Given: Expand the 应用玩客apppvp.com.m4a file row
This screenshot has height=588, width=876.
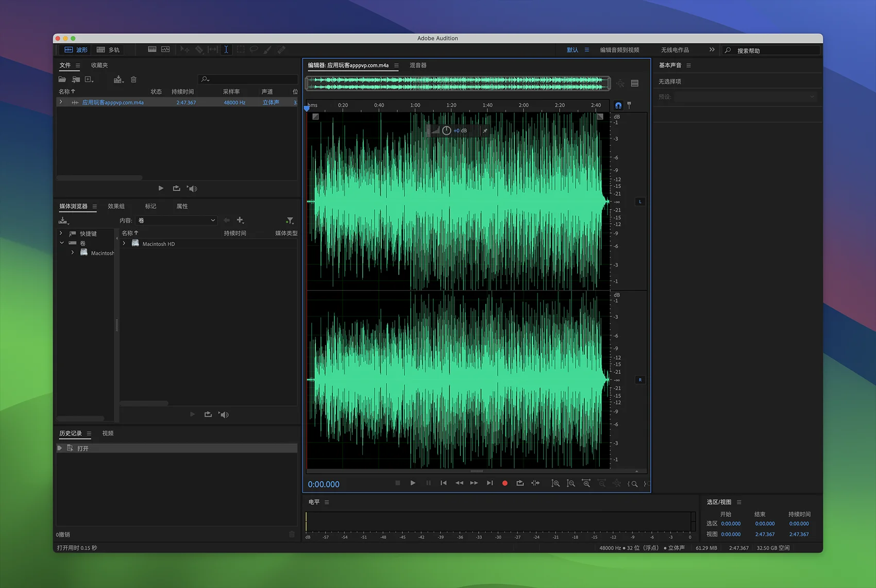Looking at the screenshot, I should [x=61, y=102].
